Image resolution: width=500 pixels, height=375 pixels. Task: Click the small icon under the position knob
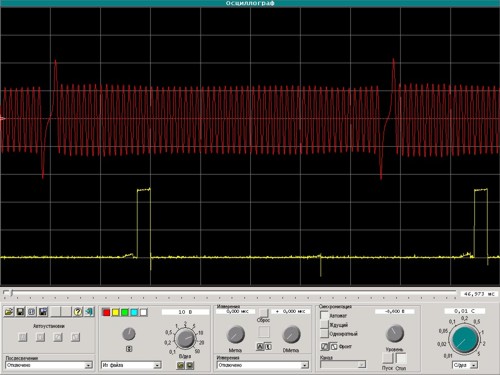pyautogui.click(x=129, y=349)
